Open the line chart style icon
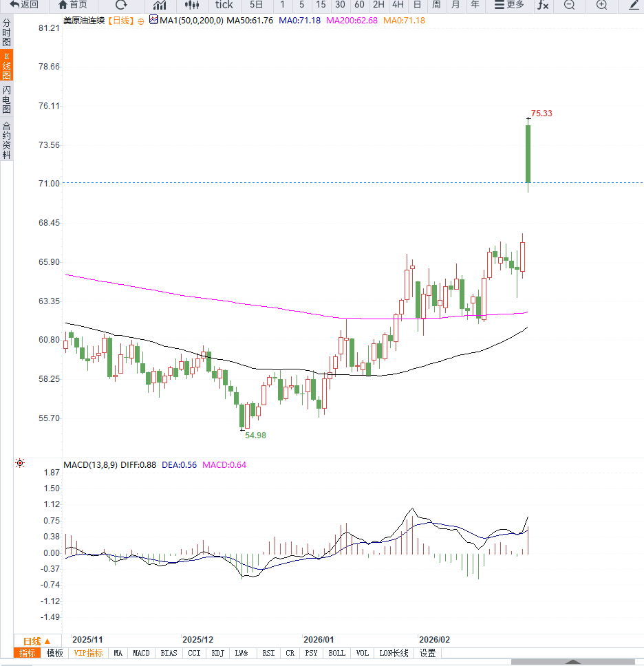The height and width of the screenshot is (666, 644). (x=160, y=5)
